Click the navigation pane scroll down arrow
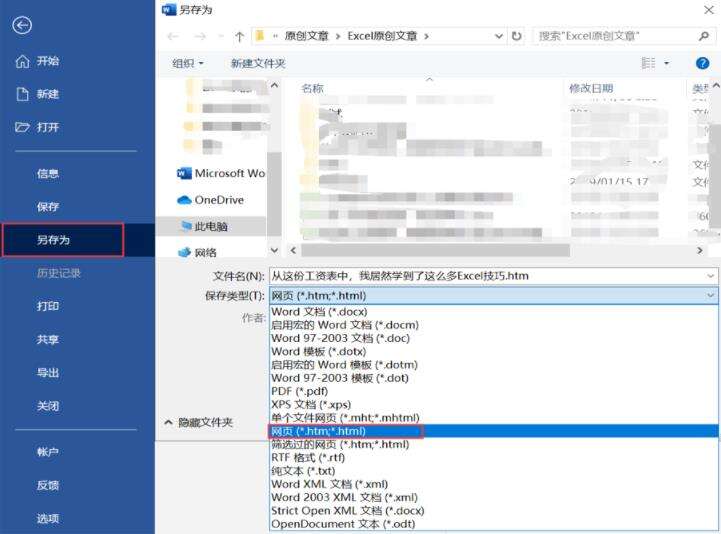The image size is (721, 534). (x=275, y=250)
